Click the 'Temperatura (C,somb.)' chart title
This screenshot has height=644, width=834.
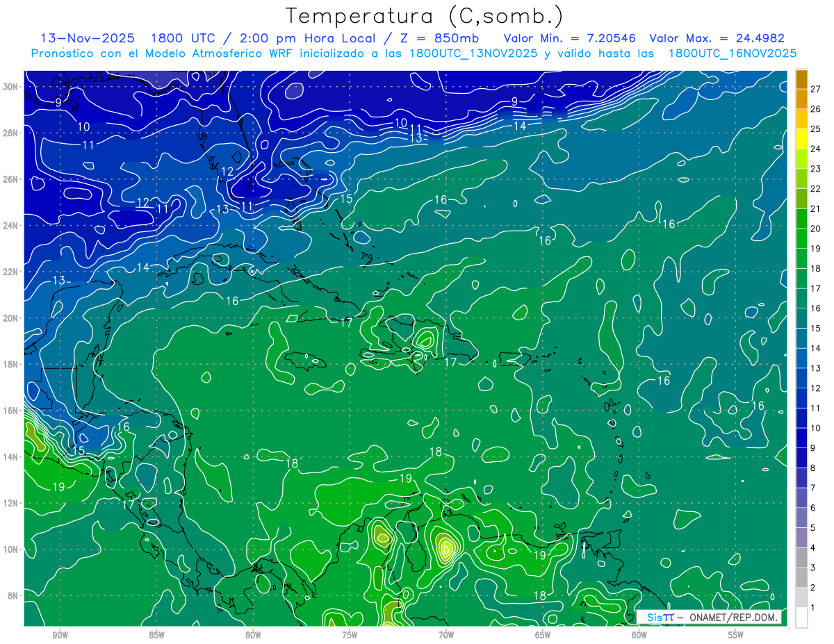click(425, 15)
